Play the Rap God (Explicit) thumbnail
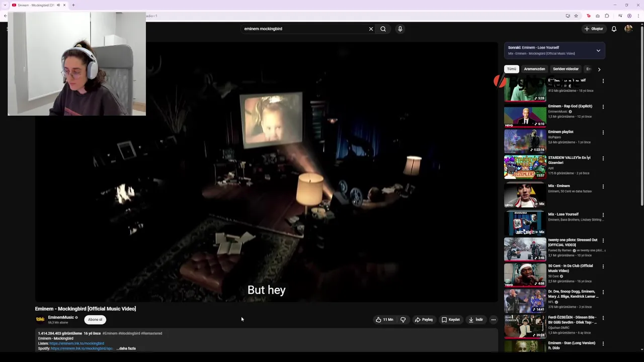 coord(525,116)
